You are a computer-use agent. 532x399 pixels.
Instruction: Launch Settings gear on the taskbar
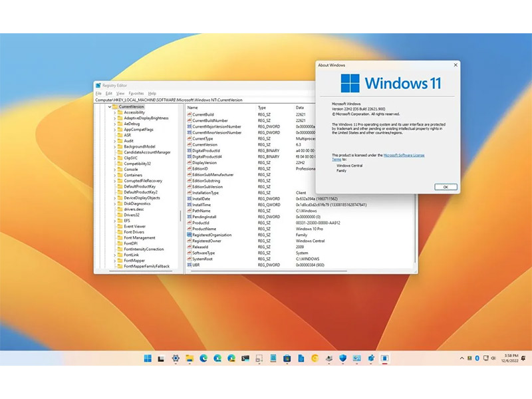(x=176, y=358)
